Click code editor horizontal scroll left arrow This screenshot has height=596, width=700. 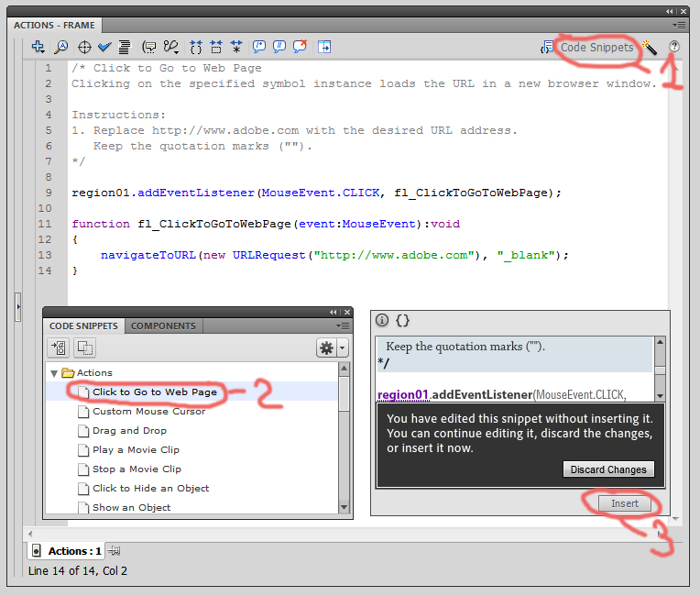(30, 534)
